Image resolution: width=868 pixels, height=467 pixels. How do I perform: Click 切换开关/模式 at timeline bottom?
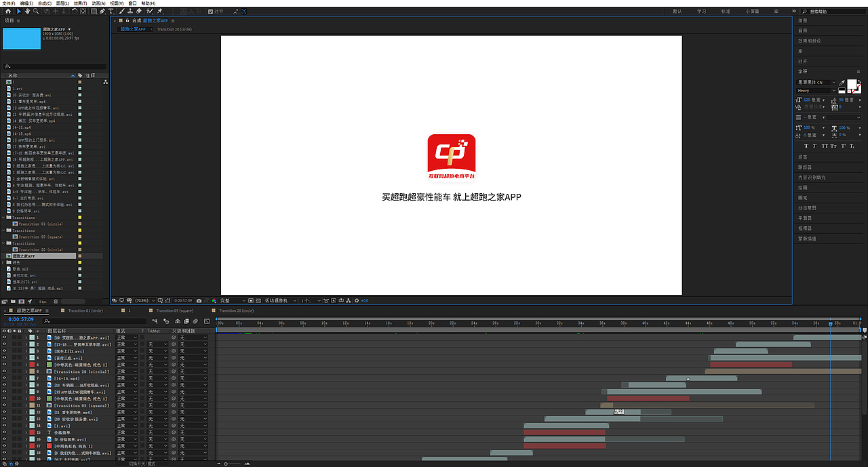[x=142, y=464]
